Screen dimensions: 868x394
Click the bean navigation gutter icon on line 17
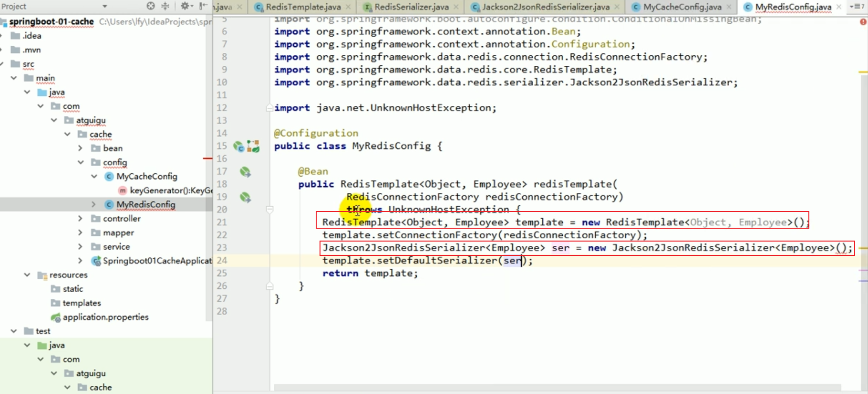point(245,172)
